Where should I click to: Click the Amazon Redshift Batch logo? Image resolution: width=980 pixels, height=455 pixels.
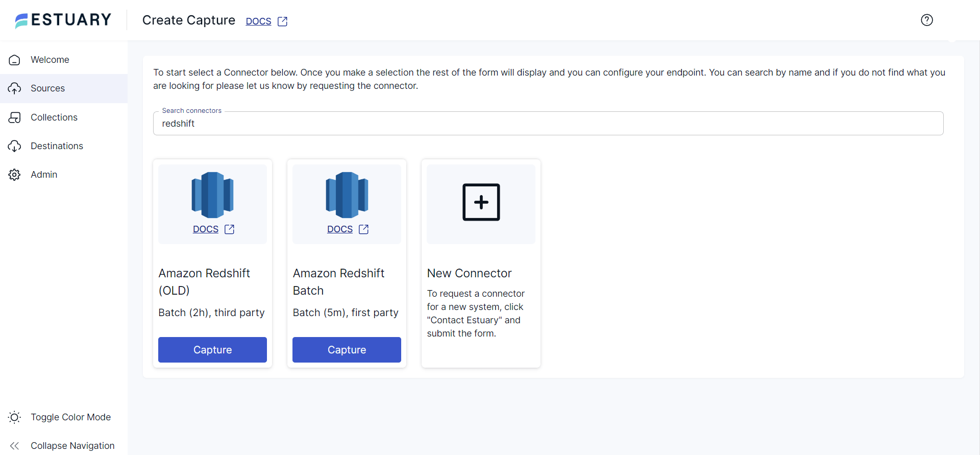(347, 195)
